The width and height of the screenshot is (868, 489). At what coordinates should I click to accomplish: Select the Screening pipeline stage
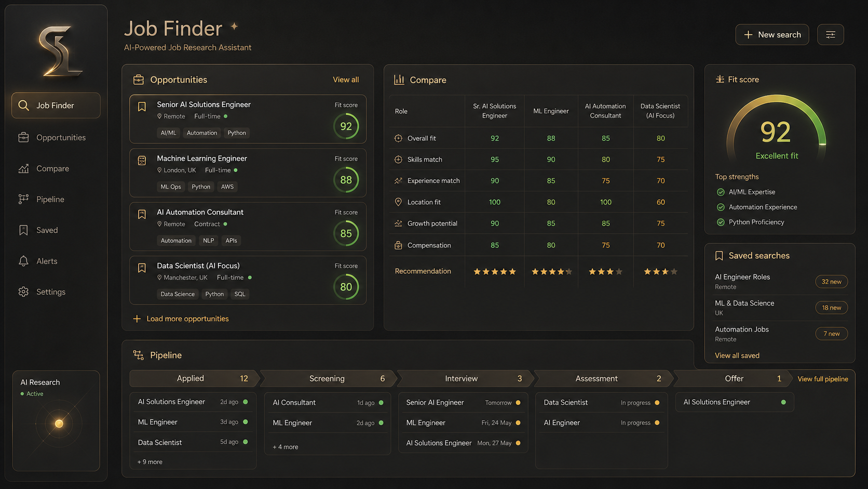click(x=329, y=378)
